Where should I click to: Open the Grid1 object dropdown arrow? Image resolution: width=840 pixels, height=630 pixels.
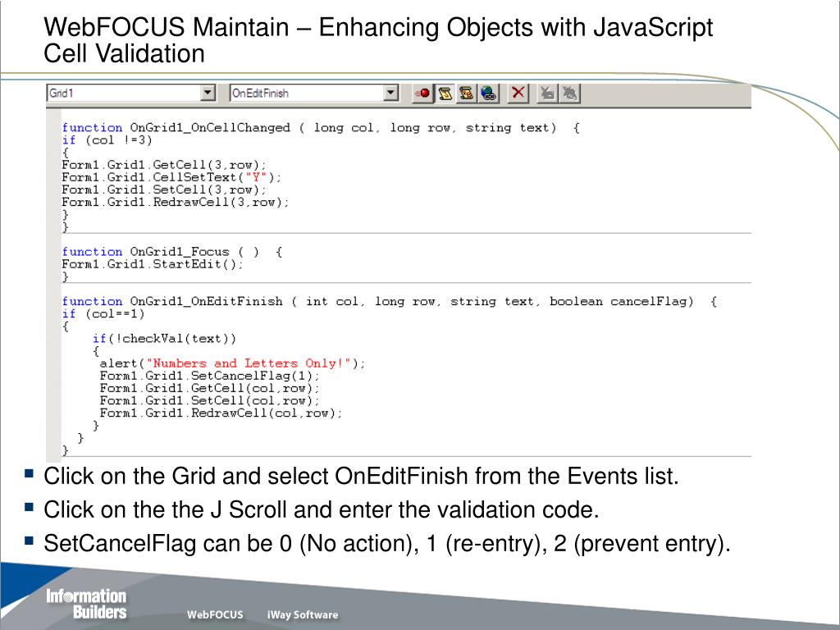208,94
